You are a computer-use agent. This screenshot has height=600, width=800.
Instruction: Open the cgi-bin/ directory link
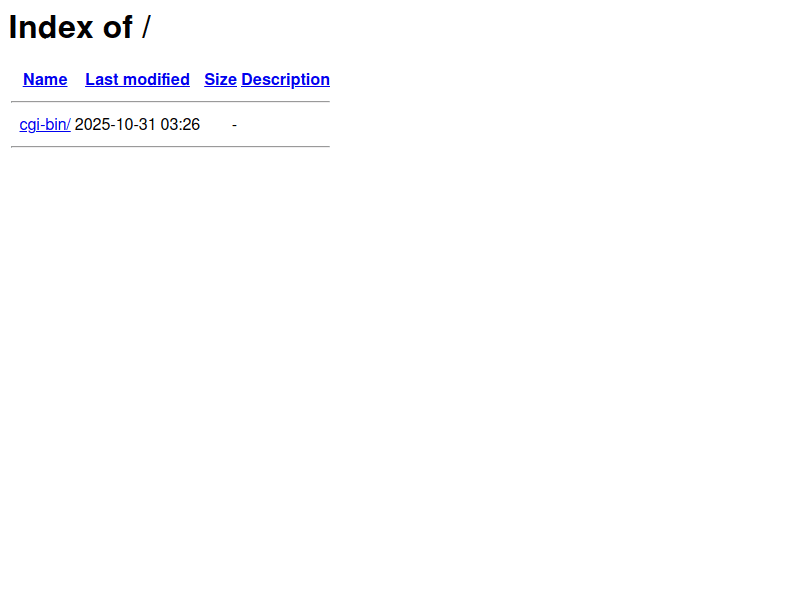(45, 124)
